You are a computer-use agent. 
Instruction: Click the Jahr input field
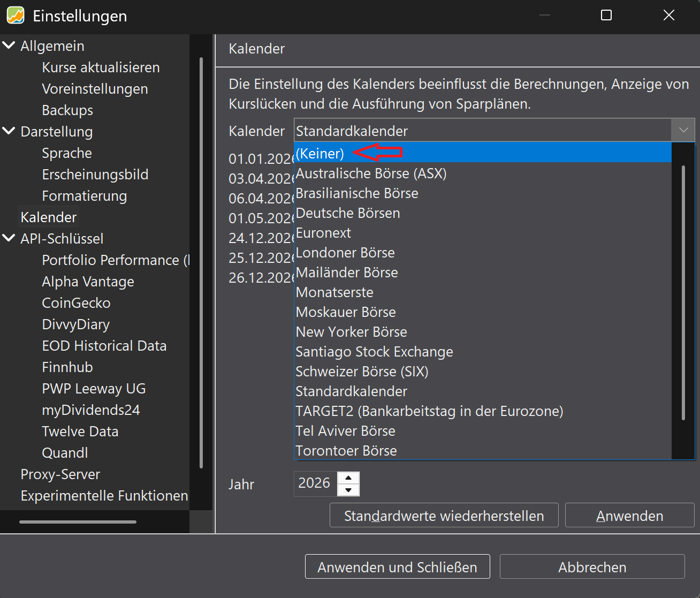click(x=315, y=483)
